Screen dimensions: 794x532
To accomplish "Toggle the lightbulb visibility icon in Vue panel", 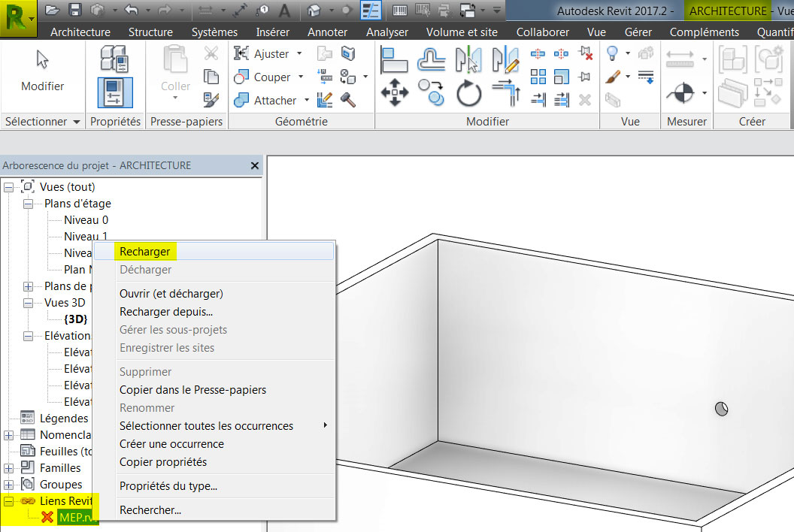I will 613,54.
